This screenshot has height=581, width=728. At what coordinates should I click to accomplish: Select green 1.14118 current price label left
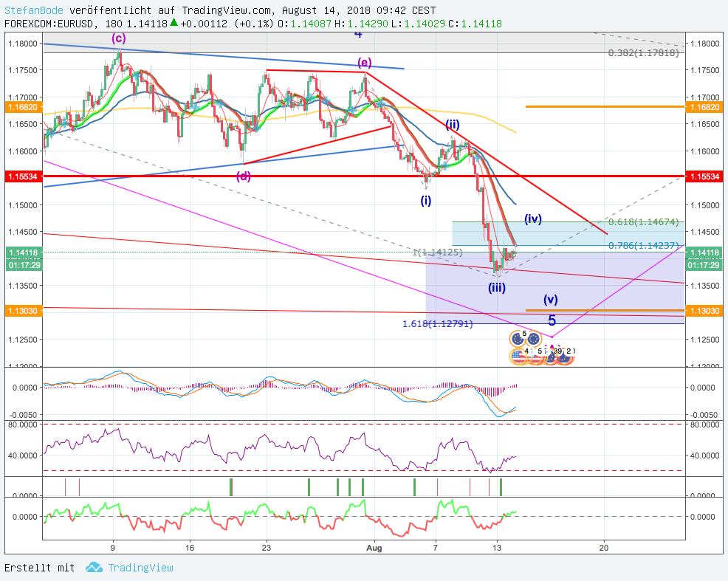tap(23, 253)
